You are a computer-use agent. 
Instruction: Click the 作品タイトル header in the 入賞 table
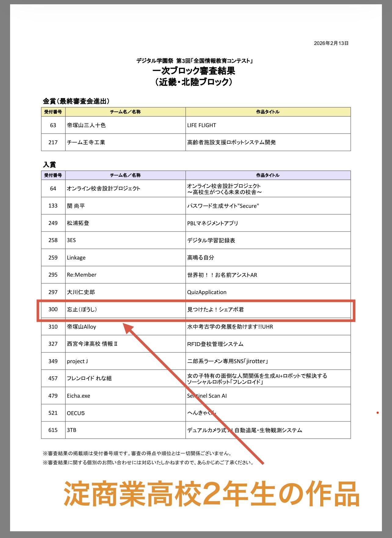point(268,175)
